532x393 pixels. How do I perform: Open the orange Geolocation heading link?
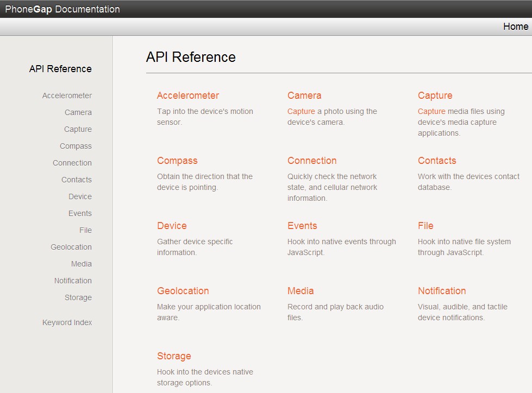[x=183, y=291]
